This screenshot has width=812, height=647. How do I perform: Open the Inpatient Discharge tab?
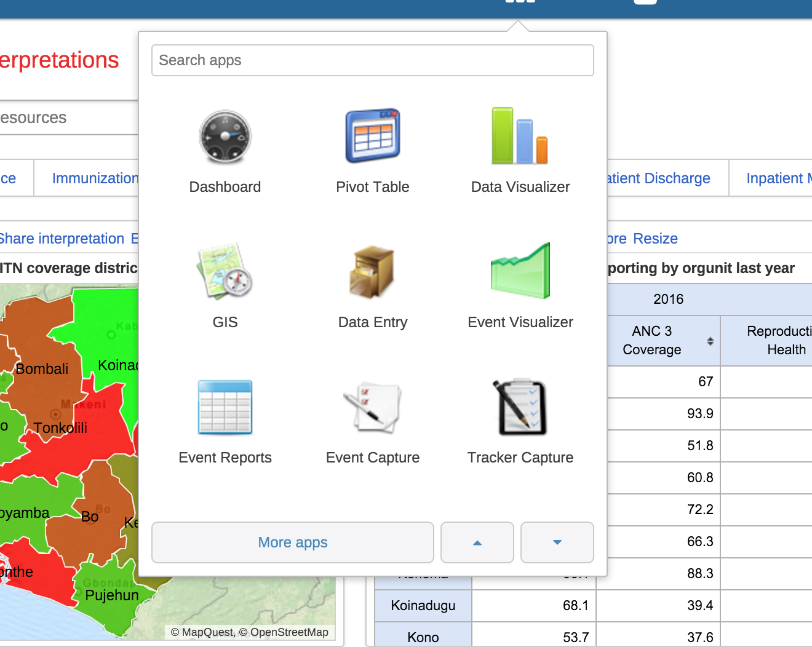(x=658, y=178)
